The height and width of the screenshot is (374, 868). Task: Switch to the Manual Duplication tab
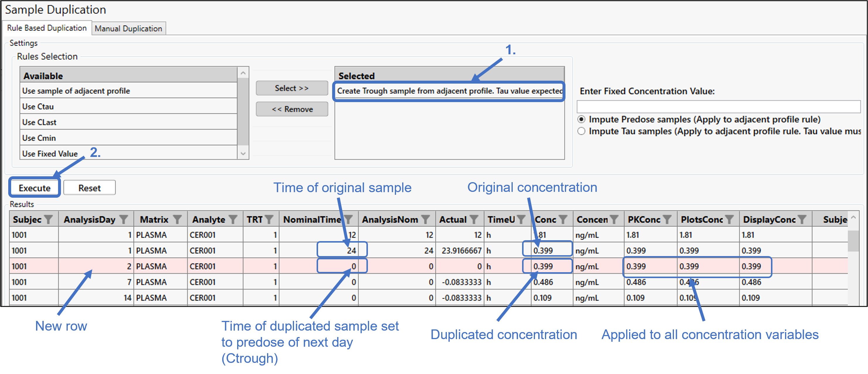pyautogui.click(x=129, y=28)
